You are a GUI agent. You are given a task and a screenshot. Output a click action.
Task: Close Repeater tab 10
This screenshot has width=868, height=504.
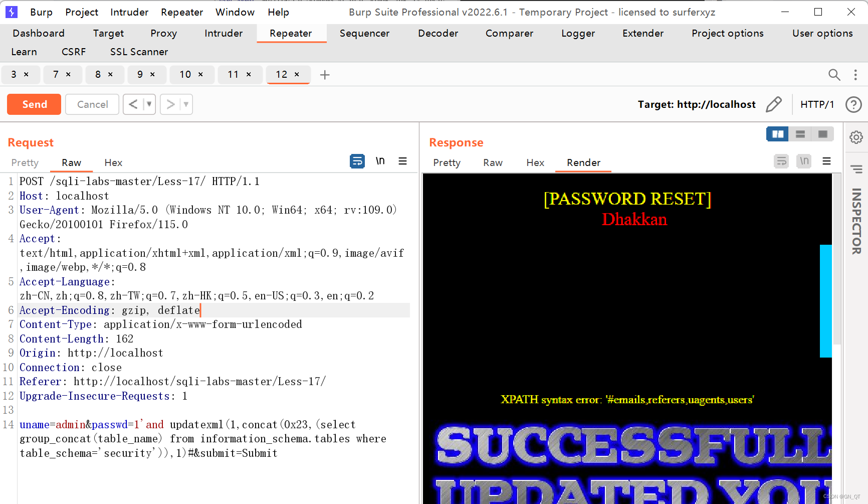coord(200,74)
